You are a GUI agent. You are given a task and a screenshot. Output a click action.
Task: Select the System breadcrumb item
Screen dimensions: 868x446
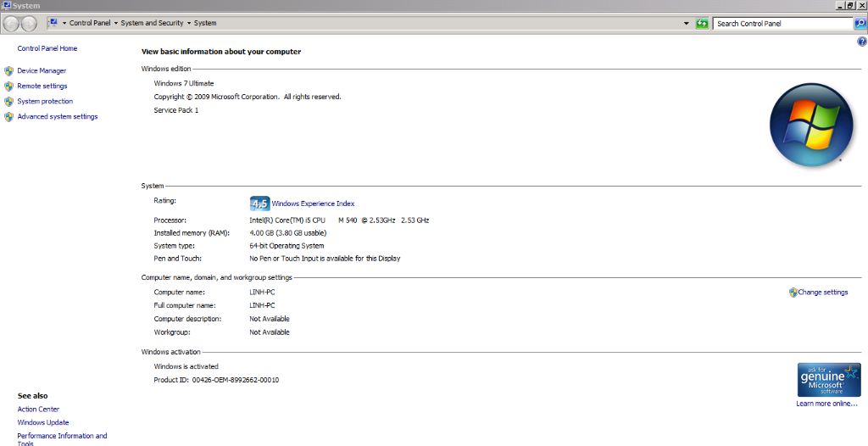(205, 23)
